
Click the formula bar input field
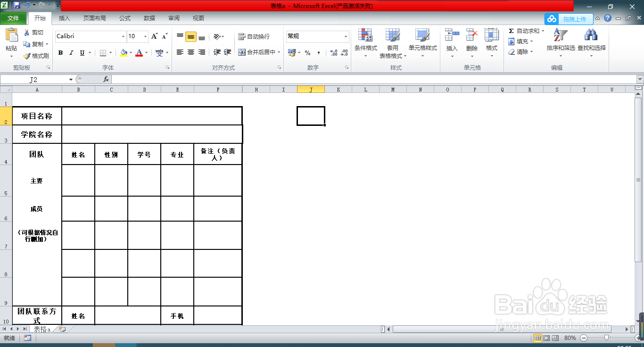[373, 79]
